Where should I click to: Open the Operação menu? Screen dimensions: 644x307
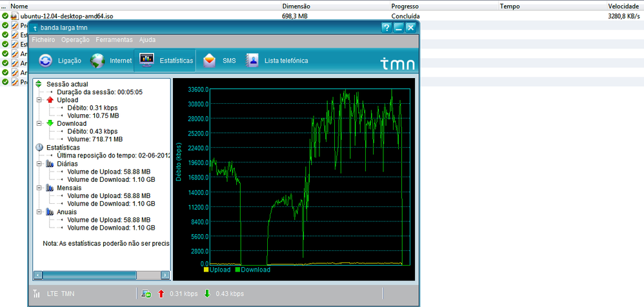[75, 40]
